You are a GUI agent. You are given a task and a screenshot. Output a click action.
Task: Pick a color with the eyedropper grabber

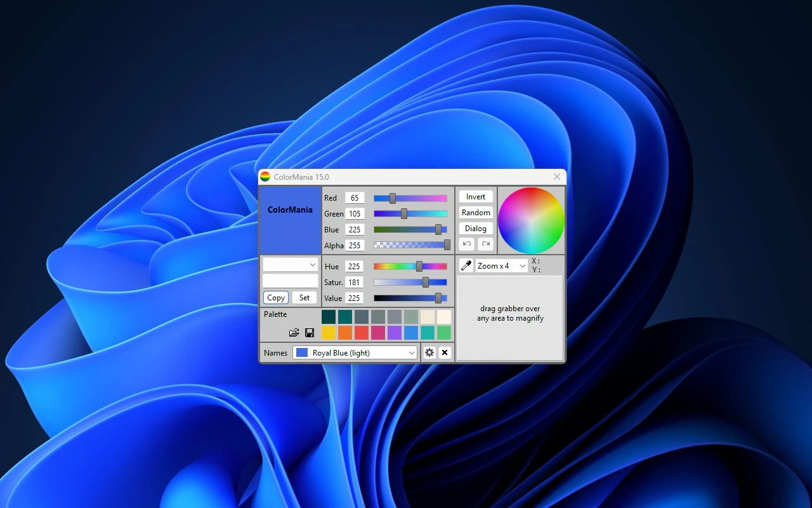tap(466, 265)
